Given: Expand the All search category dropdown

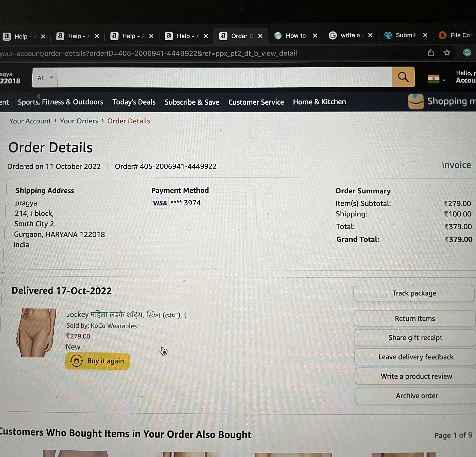Looking at the screenshot, I should [45, 78].
